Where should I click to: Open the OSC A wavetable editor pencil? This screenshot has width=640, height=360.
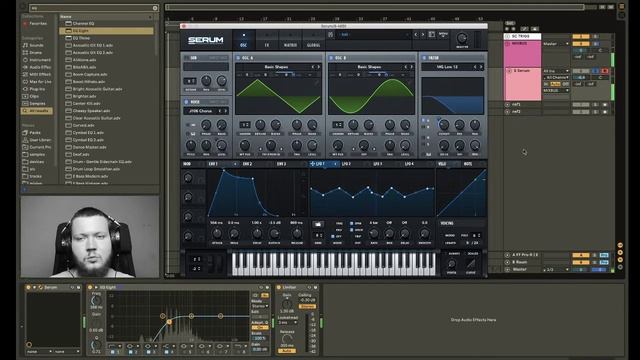(x=316, y=82)
